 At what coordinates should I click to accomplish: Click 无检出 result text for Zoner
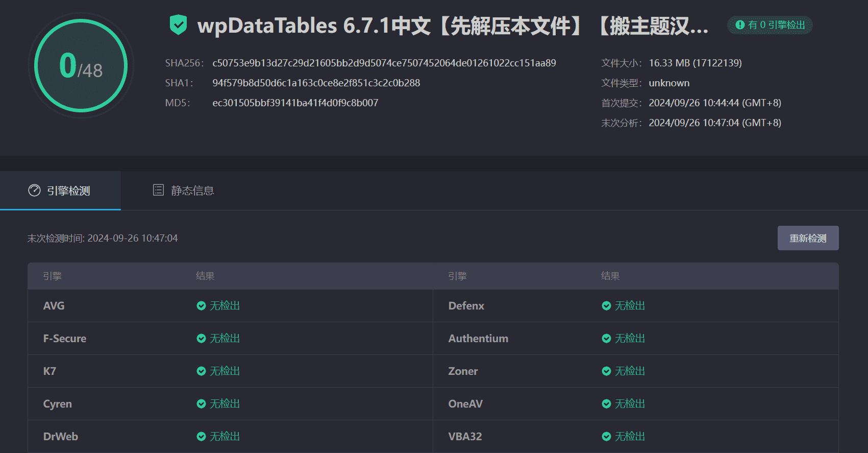(630, 371)
